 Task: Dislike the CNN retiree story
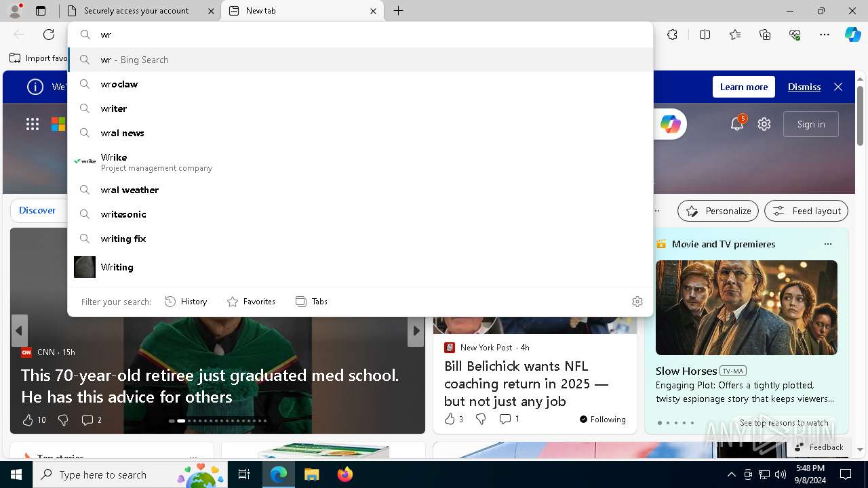[x=63, y=420]
